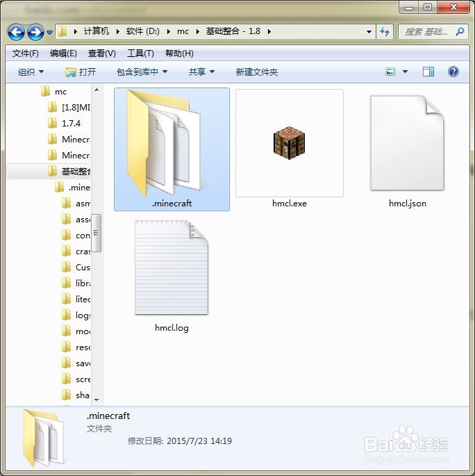Click the refresh button next to the address bar
Viewport: 475px width, 476px height.
pos(385,31)
